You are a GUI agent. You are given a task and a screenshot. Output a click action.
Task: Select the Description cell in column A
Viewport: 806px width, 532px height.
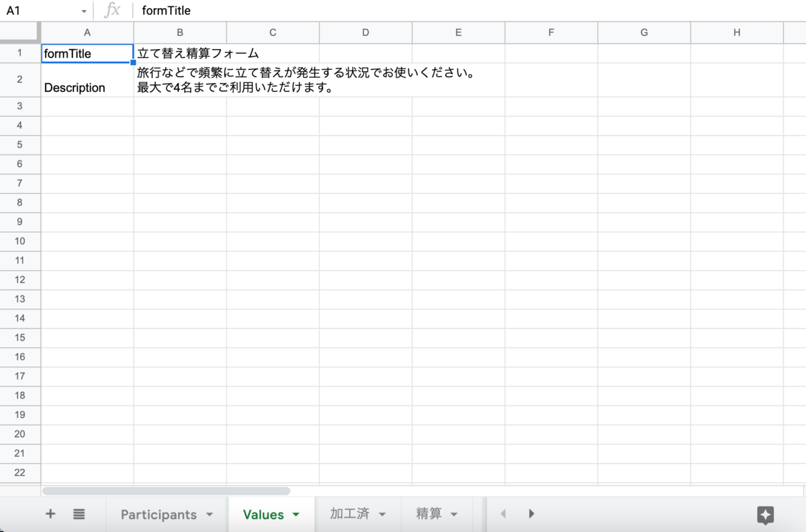point(87,79)
